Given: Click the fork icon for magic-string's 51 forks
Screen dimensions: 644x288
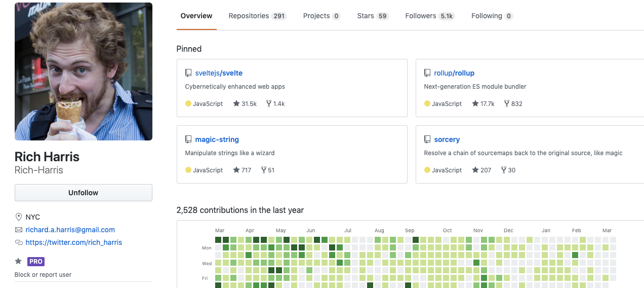Looking at the screenshot, I should [264, 170].
